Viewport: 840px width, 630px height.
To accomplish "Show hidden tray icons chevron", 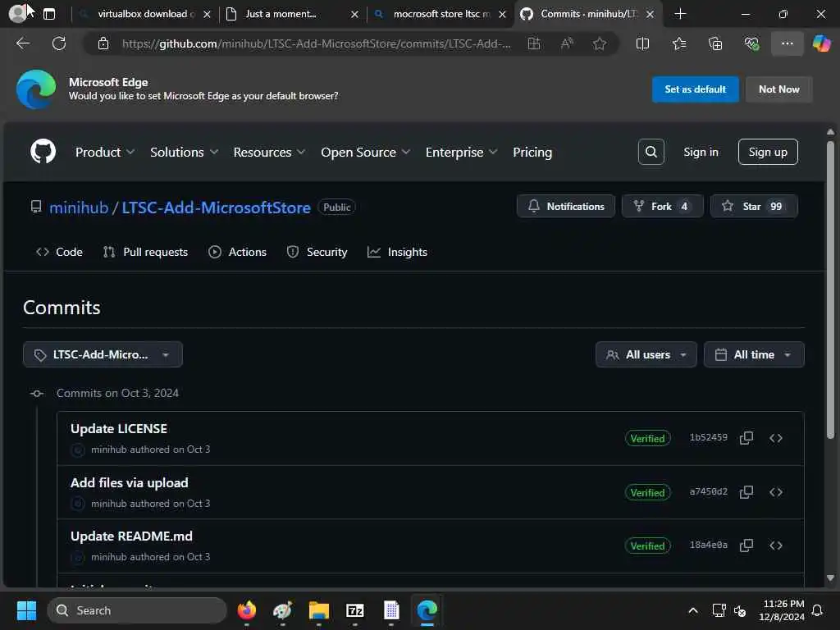I will (692, 610).
